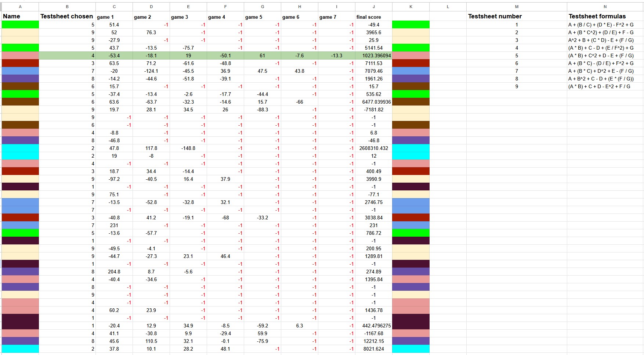644x355 pixels.
Task: Click final score cell "2608310.432"
Action: pos(374,148)
